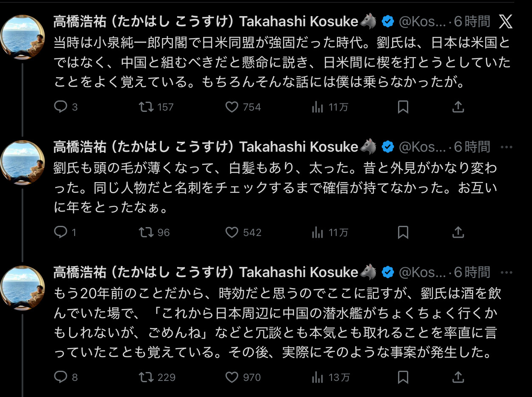Viewport: 532px width, 397px height.
Task: Retweet the post with 96 retweets
Action: (x=147, y=232)
